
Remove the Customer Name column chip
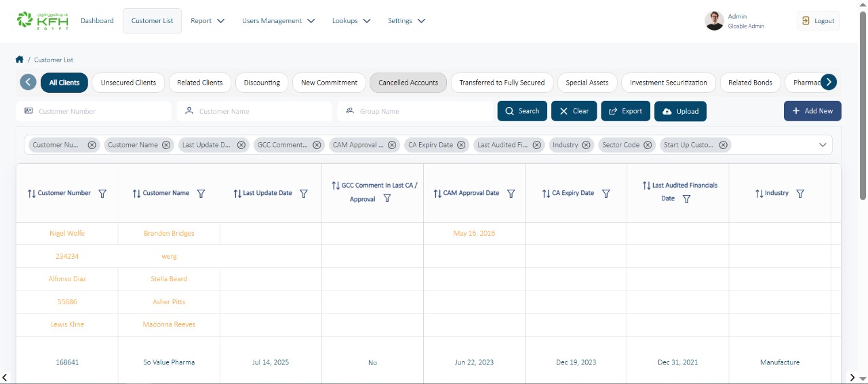click(x=166, y=145)
